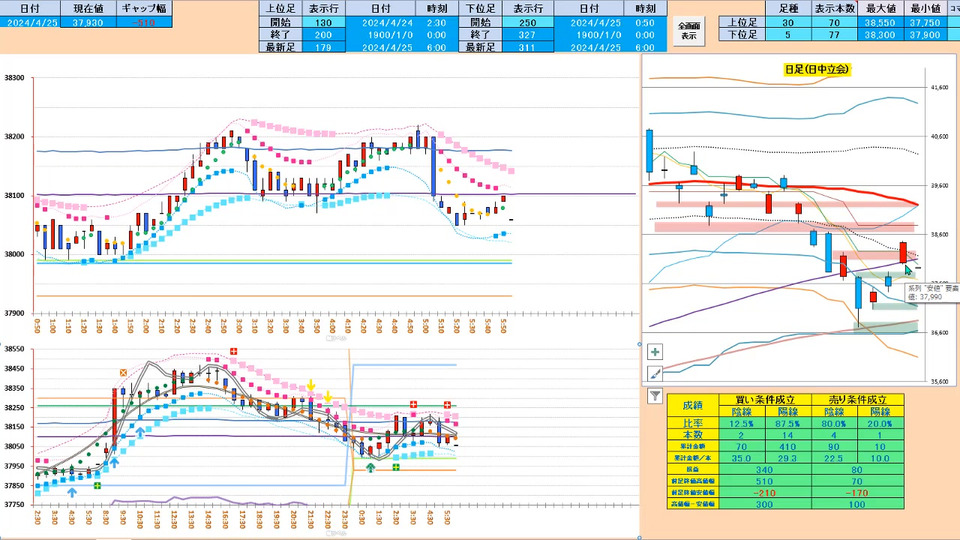Select the 比率 cell 80.0%
Screen dimensions: 960x540
pos(834,423)
